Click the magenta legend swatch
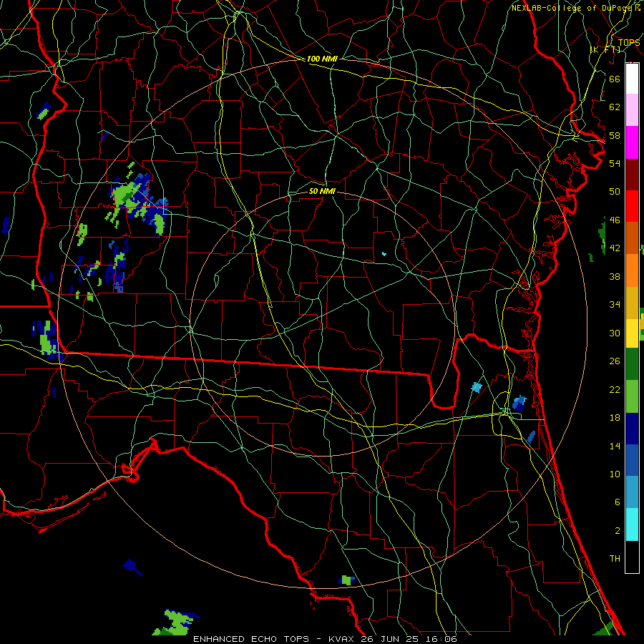 632,142
